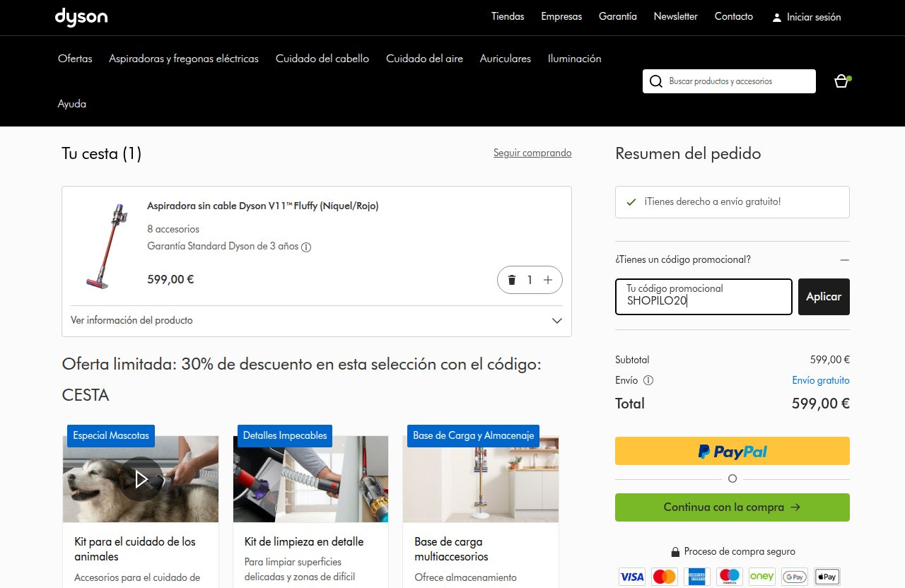Open shipping info icon beside Envío

pyautogui.click(x=648, y=380)
